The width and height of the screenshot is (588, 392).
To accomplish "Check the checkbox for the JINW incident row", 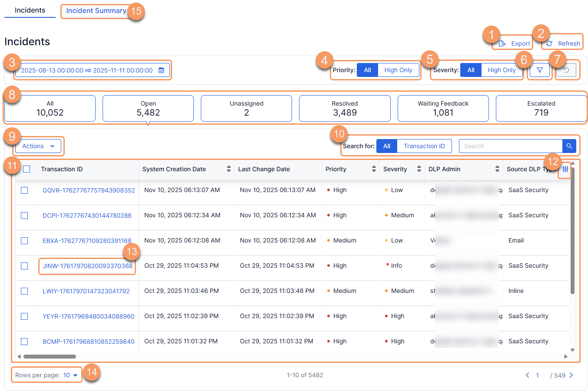I will click(24, 266).
